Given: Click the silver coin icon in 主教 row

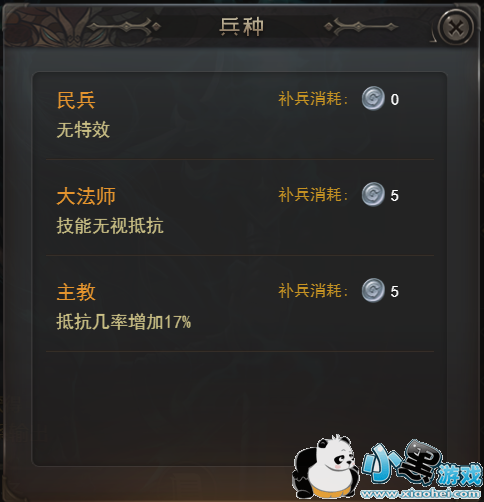Looking at the screenshot, I should [373, 291].
